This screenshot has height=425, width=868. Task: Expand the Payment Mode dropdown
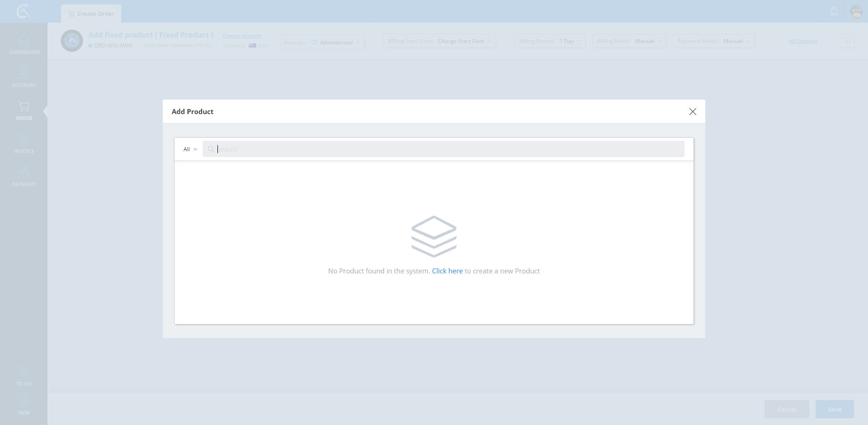point(713,41)
